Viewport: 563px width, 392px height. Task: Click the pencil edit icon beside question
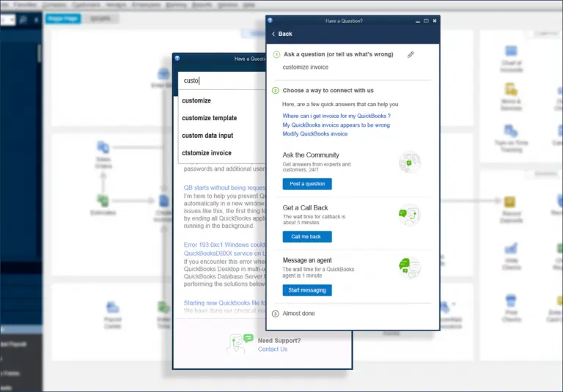[411, 54]
